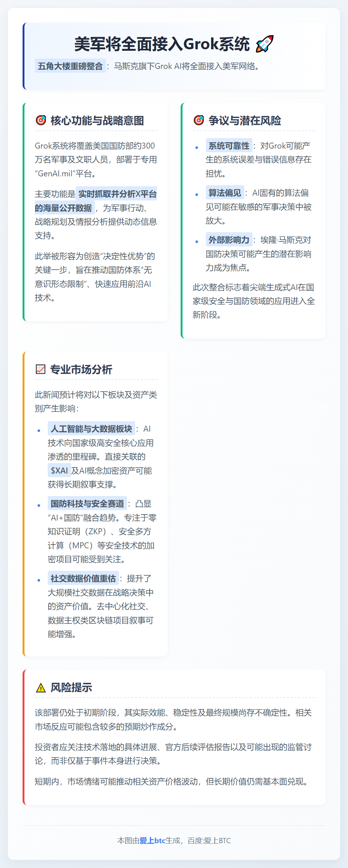Click the paragraph starting Grok系统将覆盖美国国防部

(x=96, y=160)
